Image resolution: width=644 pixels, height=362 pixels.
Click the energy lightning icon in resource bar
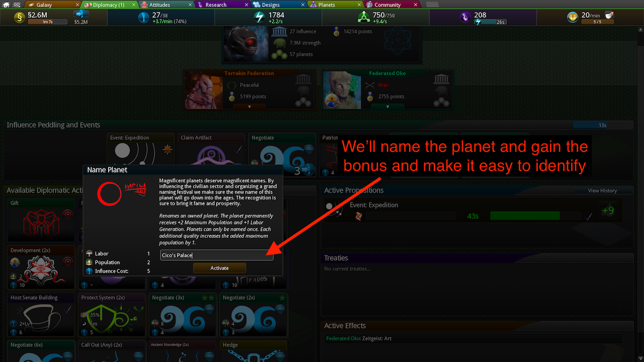[x=260, y=17]
